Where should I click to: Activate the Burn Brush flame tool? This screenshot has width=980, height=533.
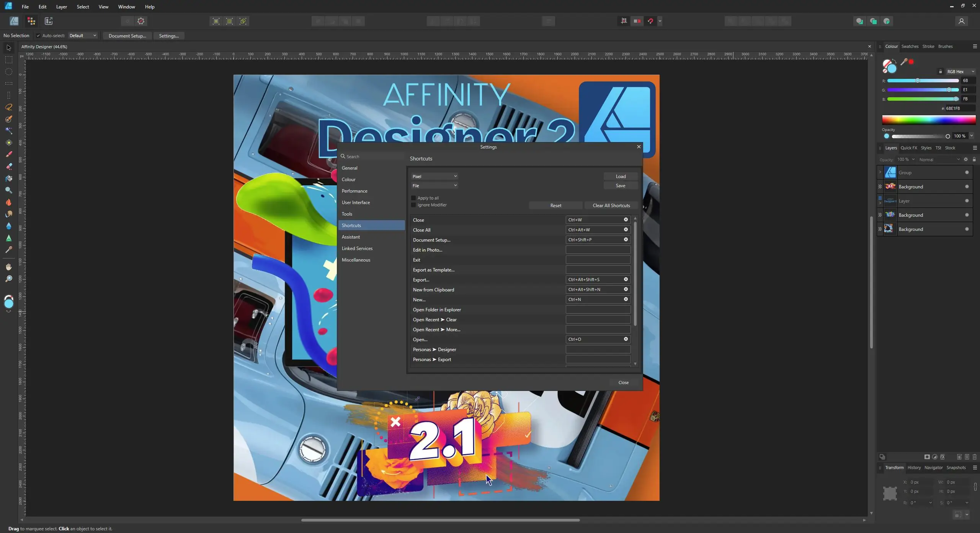8,202
